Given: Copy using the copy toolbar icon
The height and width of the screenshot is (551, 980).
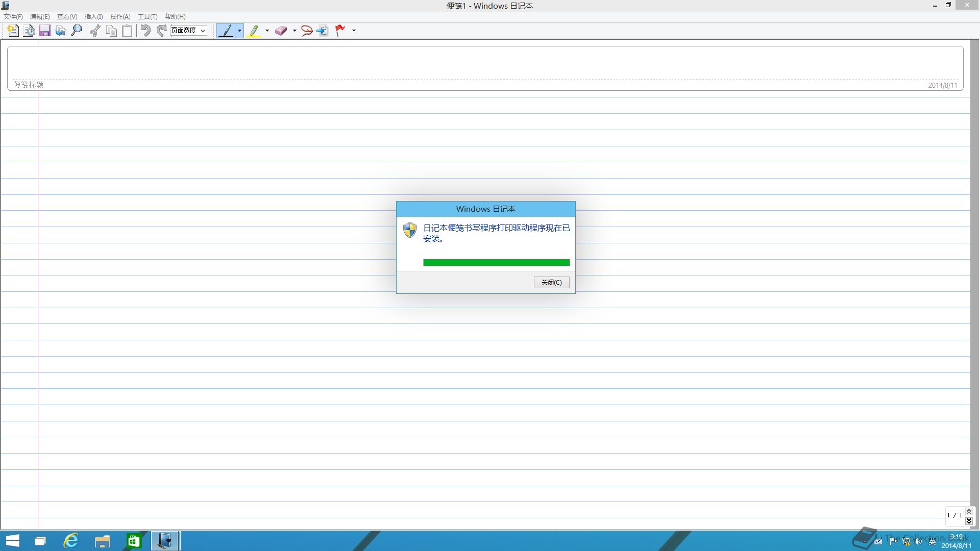Looking at the screenshot, I should point(111,31).
